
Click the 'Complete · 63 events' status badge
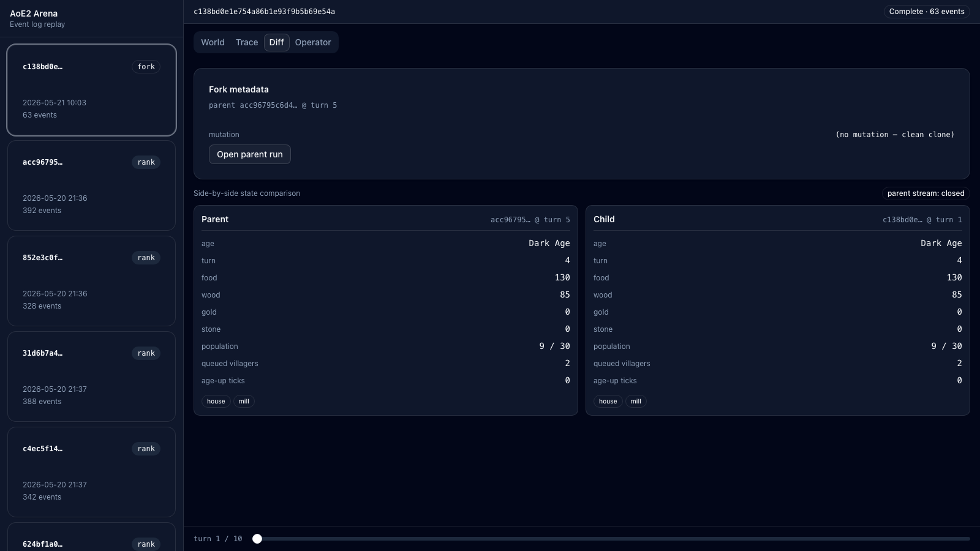click(x=927, y=12)
